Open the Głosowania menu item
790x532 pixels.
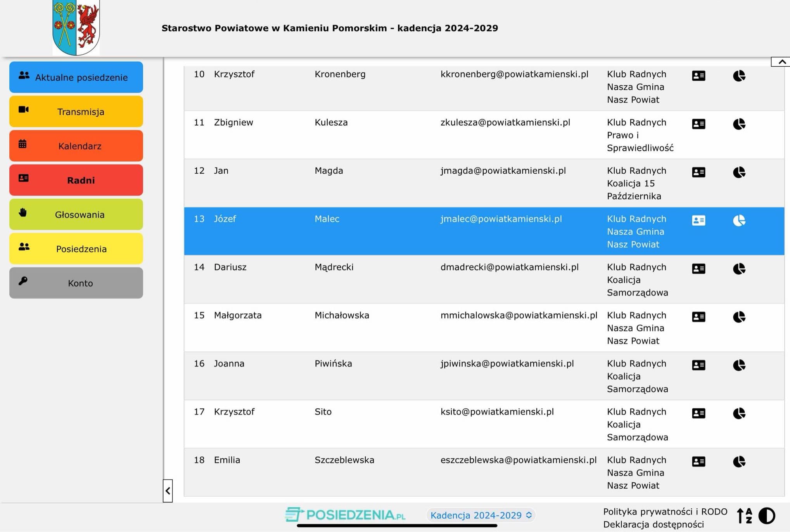tap(76, 214)
